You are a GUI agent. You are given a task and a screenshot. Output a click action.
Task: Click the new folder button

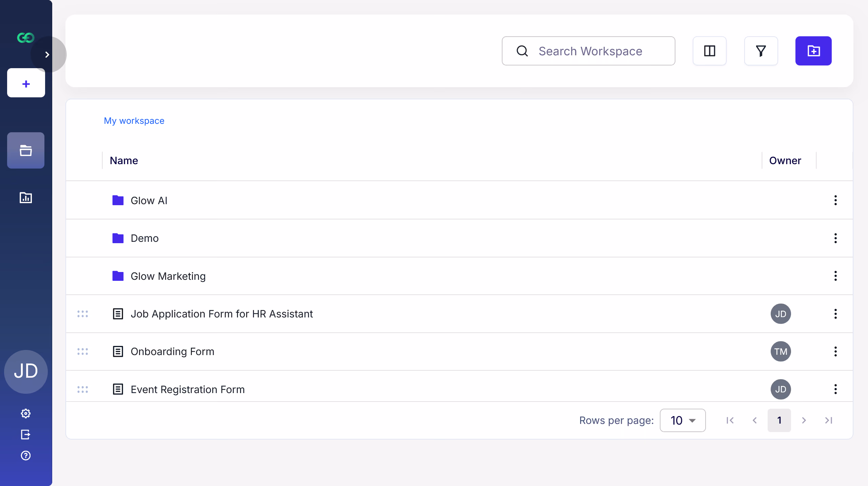[x=813, y=51]
